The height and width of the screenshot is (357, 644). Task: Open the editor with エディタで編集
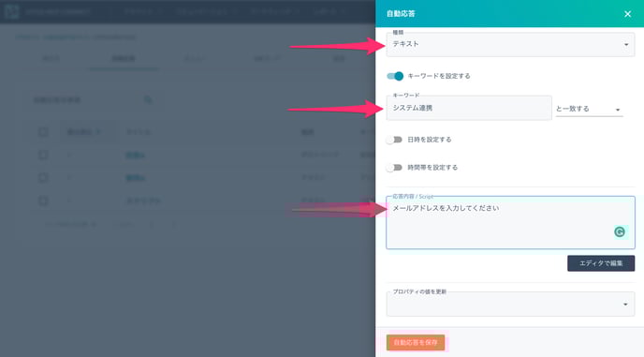(x=601, y=263)
